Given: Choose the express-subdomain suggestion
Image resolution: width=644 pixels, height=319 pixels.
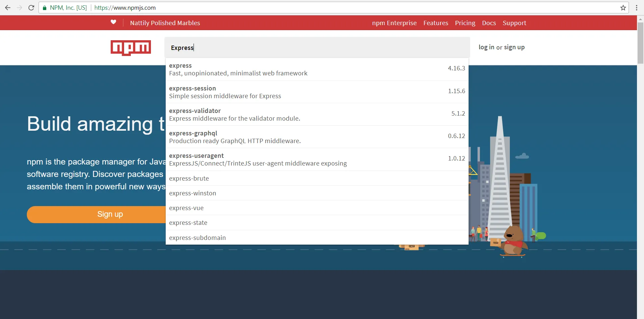Looking at the screenshot, I should (x=317, y=238).
